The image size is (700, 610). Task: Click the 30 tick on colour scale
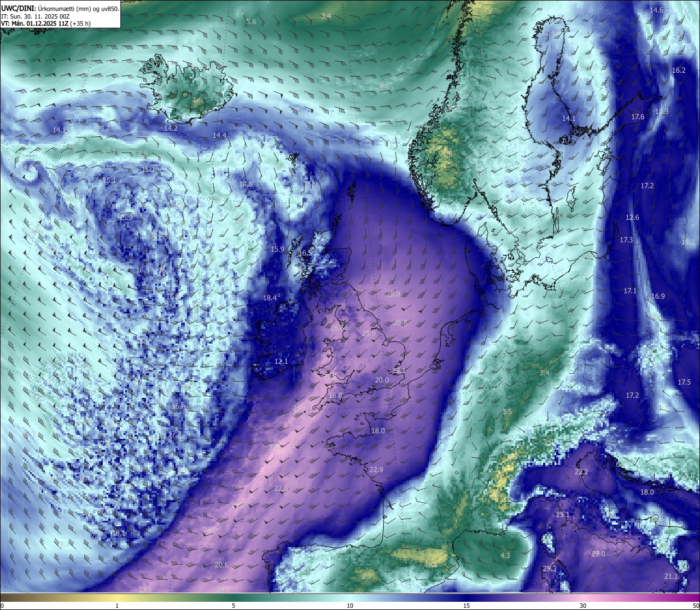pyautogui.click(x=583, y=606)
